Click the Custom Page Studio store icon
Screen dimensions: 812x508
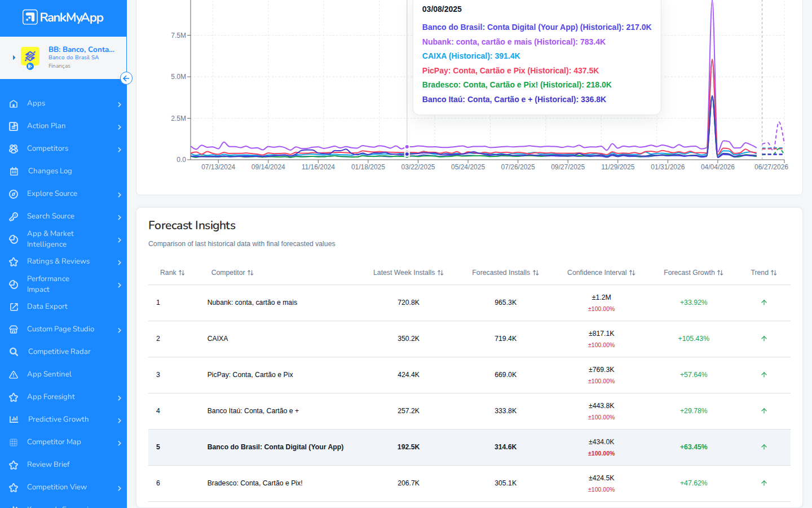click(14, 330)
